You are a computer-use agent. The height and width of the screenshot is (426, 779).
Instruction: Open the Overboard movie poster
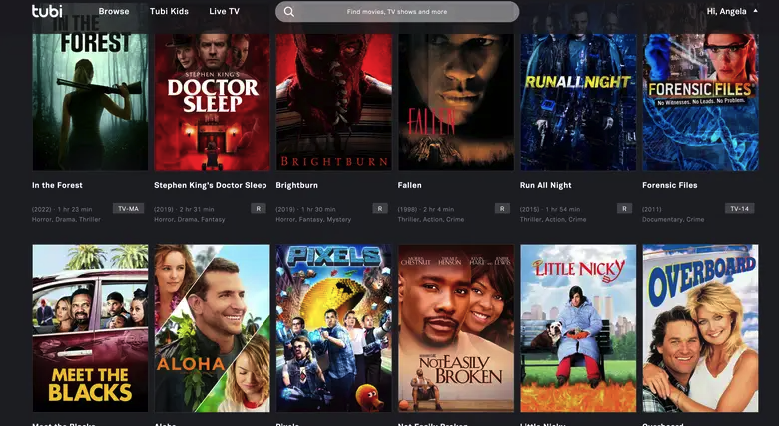(x=701, y=328)
